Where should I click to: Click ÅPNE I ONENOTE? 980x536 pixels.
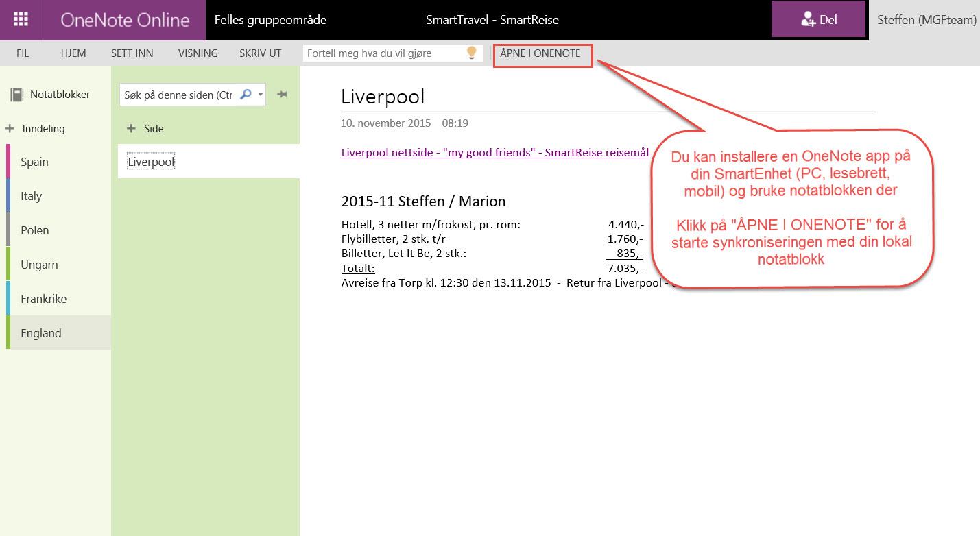point(540,53)
